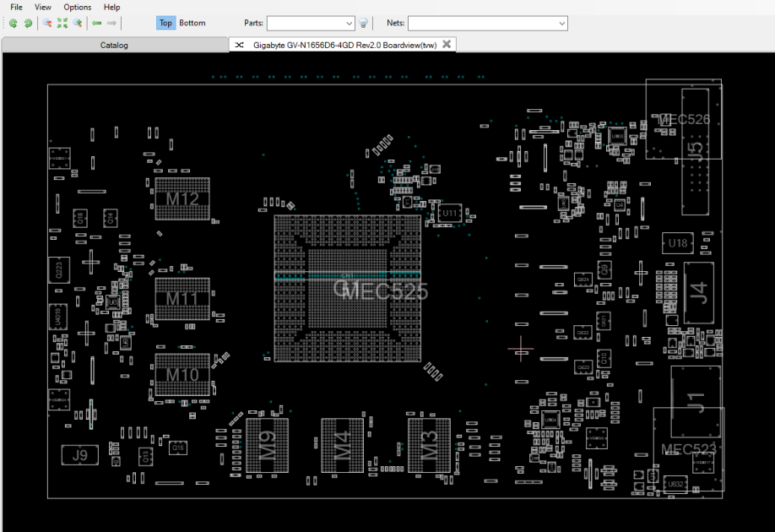The image size is (775, 532).
Task: Select the MEC523 outline on the board
Action: tap(689, 449)
